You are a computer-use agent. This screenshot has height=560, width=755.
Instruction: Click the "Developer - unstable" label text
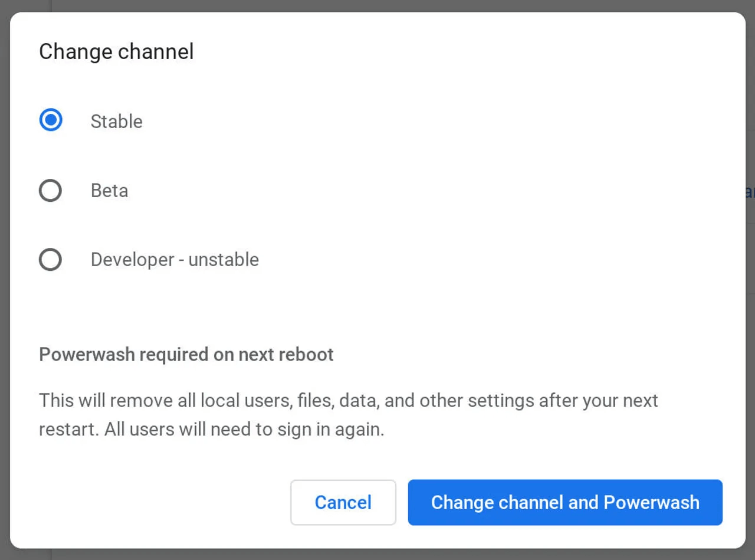click(x=175, y=260)
